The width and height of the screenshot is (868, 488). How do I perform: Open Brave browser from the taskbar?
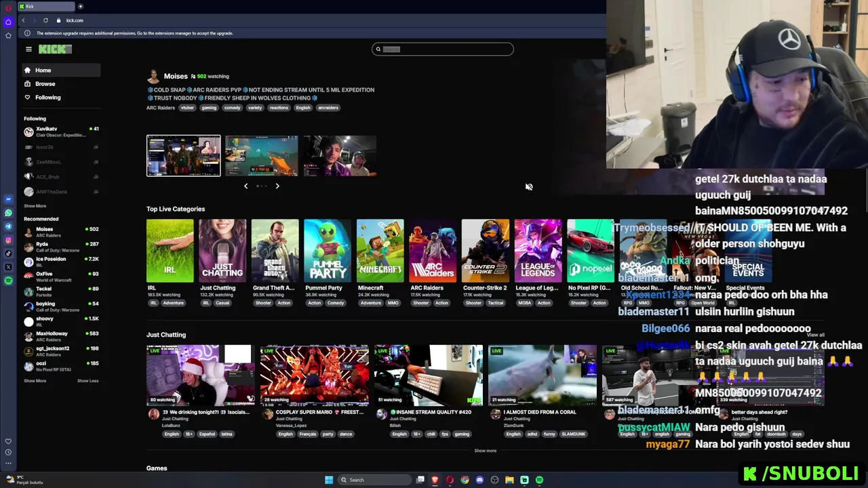[435, 480]
